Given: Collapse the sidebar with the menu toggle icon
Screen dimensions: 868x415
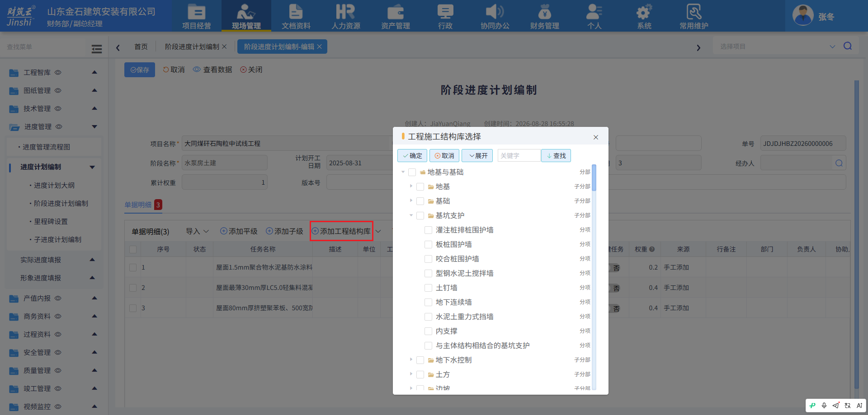Looking at the screenshot, I should (x=97, y=49).
